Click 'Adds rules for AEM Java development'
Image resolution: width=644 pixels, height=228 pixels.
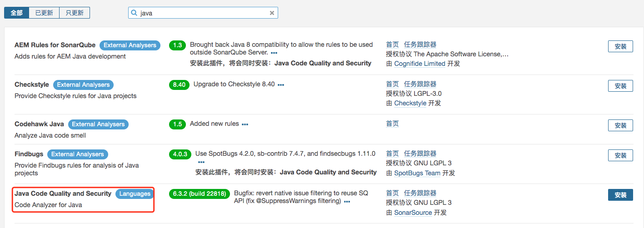[70, 56]
